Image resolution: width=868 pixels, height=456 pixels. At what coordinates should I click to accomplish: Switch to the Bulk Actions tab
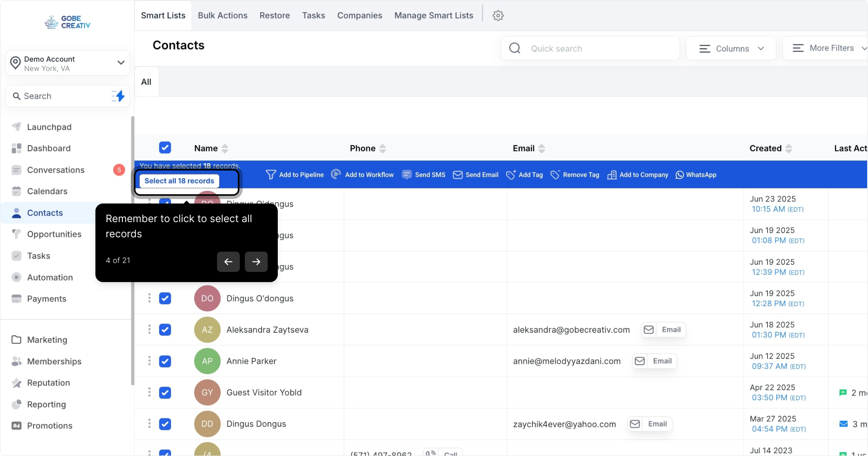point(222,16)
